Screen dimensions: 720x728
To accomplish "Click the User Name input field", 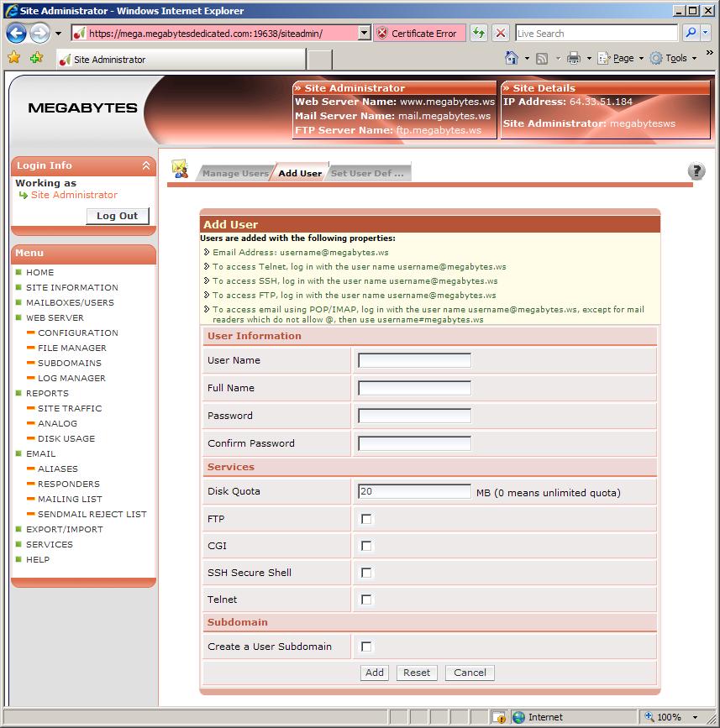I will (414, 360).
